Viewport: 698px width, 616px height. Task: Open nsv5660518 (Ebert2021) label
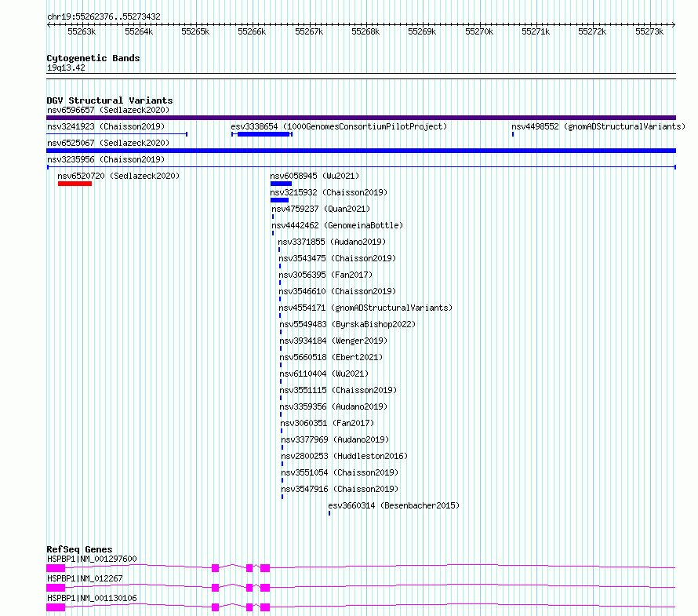[x=331, y=357]
